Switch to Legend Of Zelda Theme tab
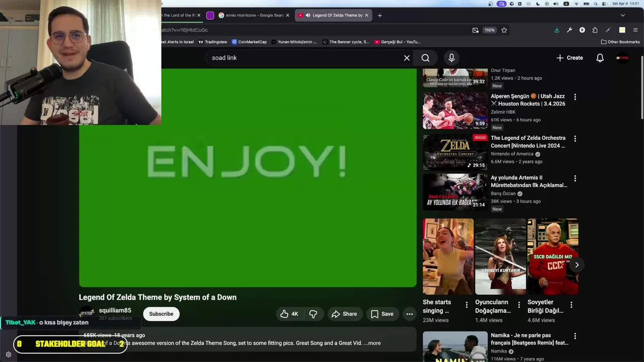Viewport: 644px width, 362px height. point(333,15)
